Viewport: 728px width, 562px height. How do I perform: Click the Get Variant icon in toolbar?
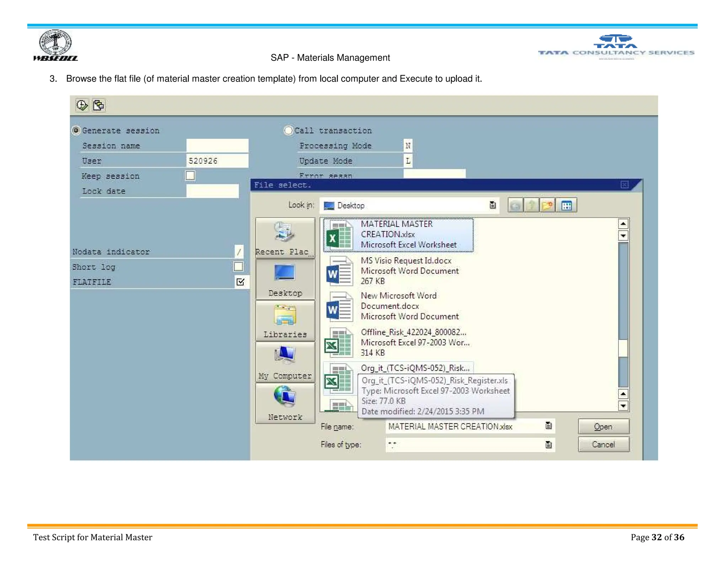pos(99,105)
